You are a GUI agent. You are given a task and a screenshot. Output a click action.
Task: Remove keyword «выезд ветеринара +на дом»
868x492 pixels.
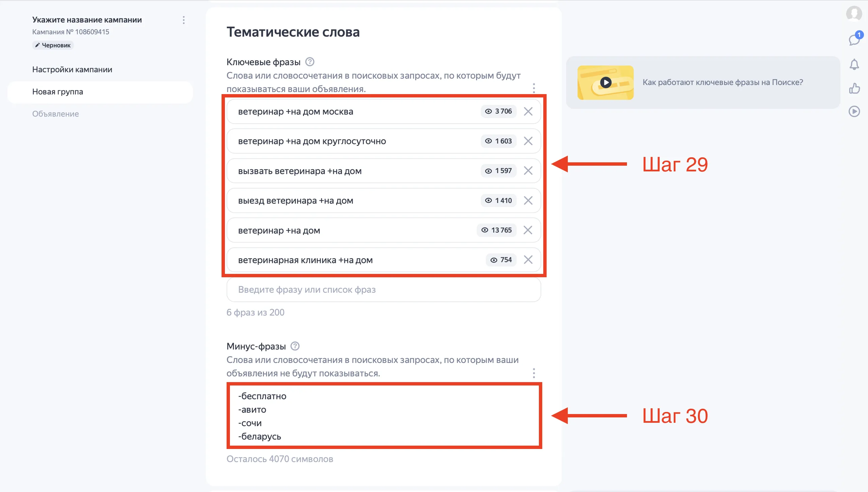tap(528, 200)
